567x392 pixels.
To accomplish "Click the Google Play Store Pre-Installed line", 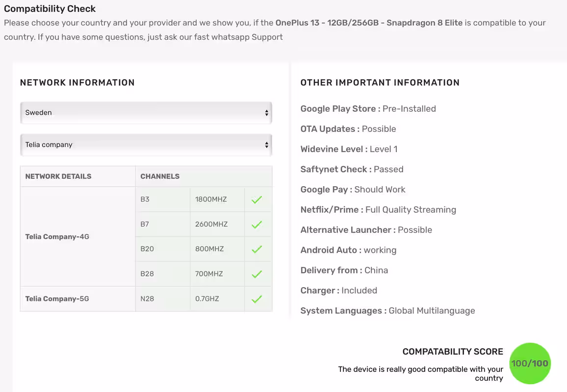I will tap(368, 109).
